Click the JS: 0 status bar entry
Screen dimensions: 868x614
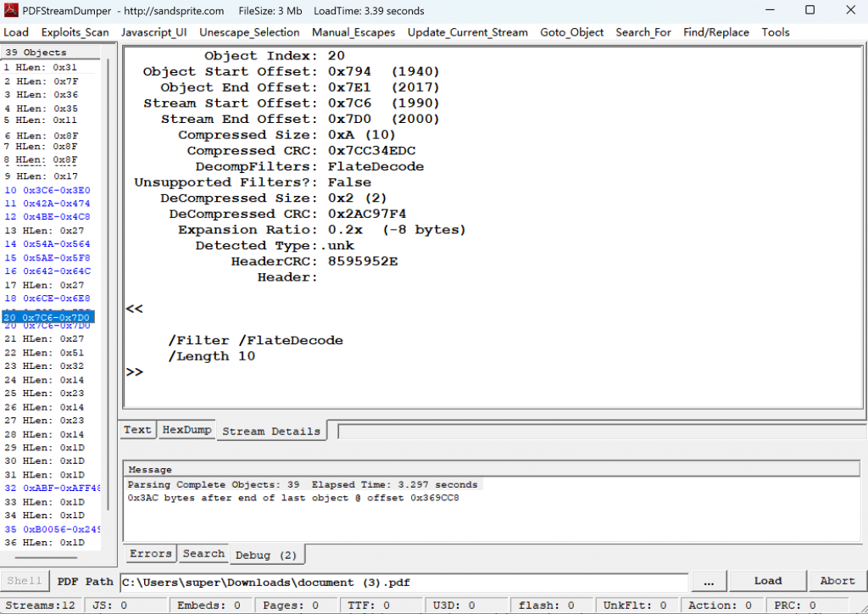coord(125,606)
